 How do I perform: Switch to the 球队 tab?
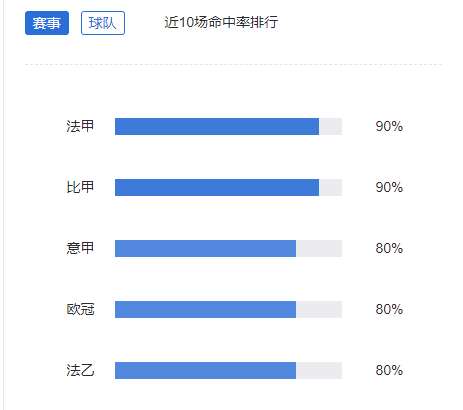pyautogui.click(x=103, y=23)
